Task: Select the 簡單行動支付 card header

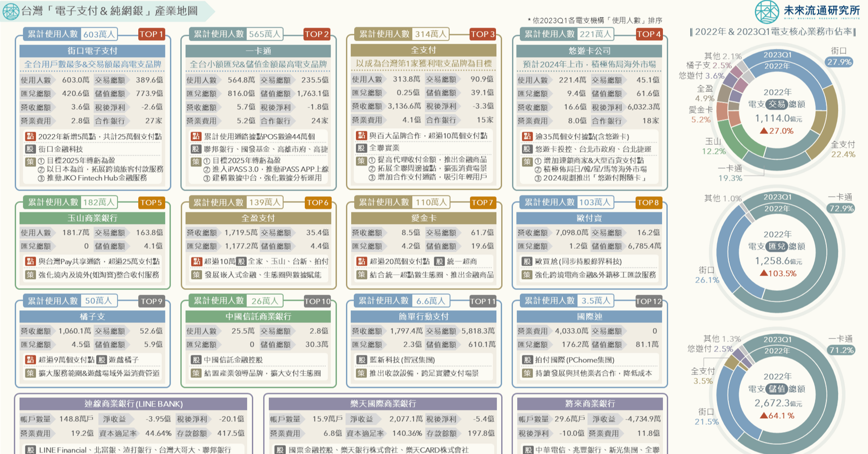Action: [423, 316]
